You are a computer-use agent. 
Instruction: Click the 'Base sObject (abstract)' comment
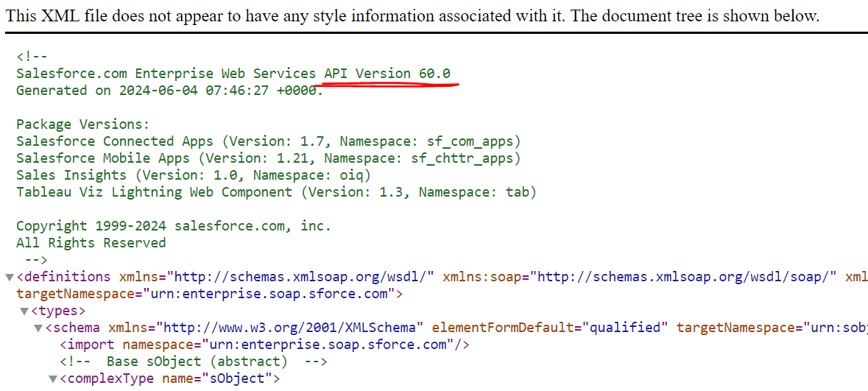pos(194,362)
